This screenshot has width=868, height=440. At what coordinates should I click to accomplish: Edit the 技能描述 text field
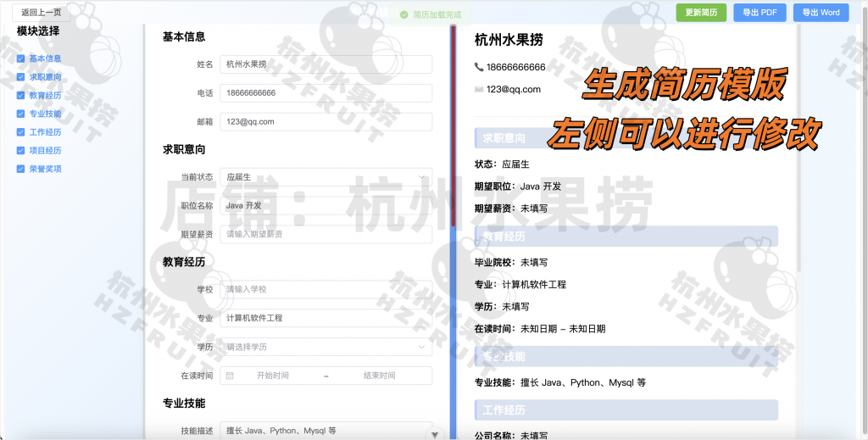pos(326,431)
